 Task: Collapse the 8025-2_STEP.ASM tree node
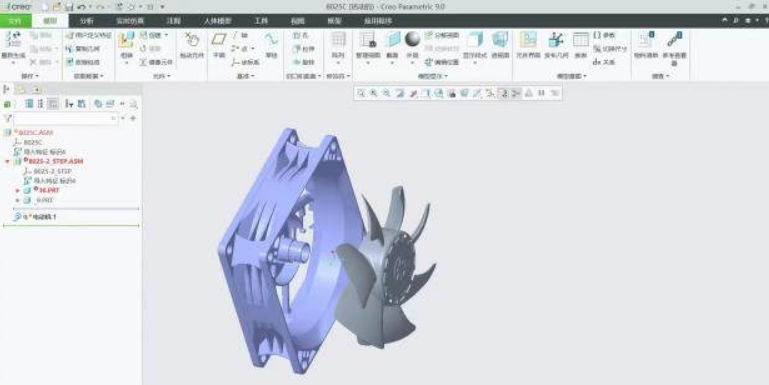(7, 161)
